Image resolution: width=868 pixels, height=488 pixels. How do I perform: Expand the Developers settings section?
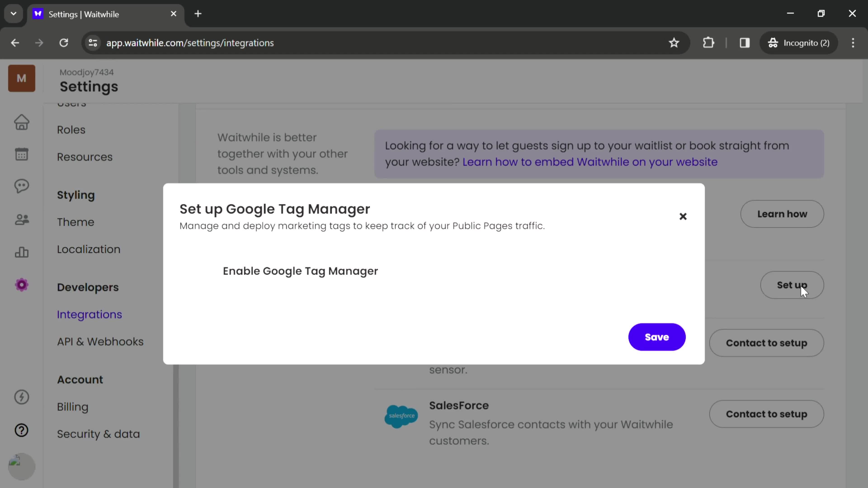point(88,287)
